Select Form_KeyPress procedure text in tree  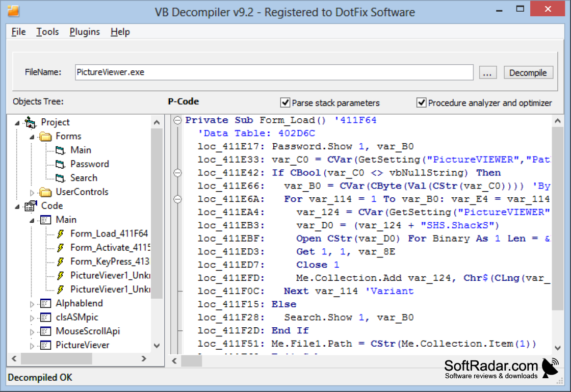(110, 262)
